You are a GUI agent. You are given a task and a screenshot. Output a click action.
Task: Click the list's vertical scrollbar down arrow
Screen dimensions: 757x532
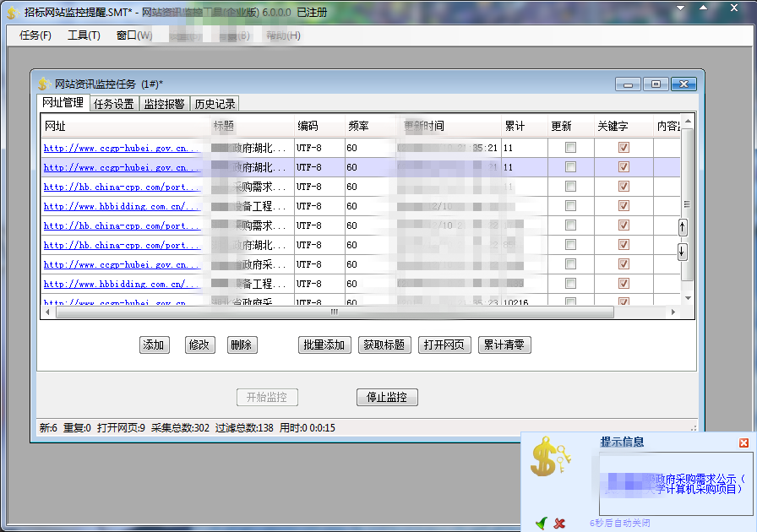pos(688,298)
